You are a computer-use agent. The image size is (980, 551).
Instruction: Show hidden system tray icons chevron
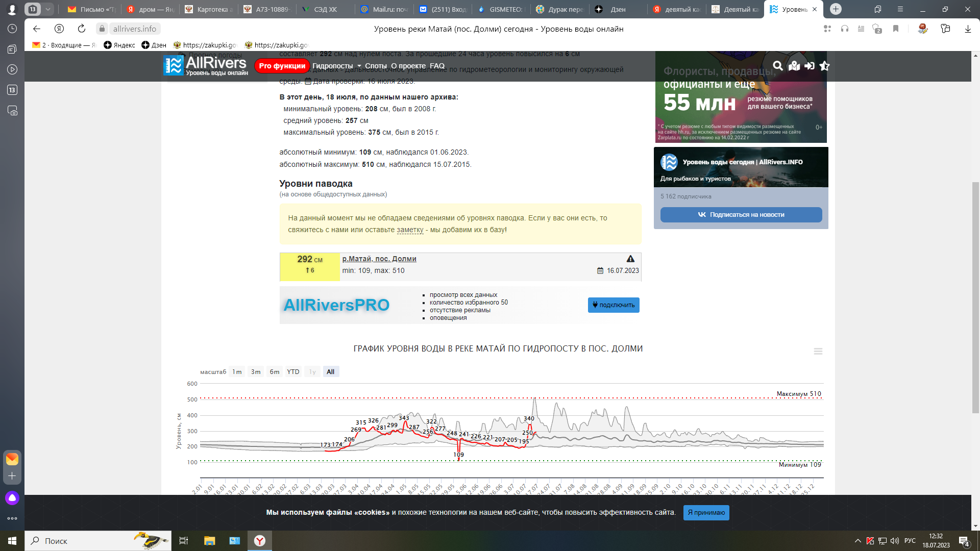tap(857, 541)
